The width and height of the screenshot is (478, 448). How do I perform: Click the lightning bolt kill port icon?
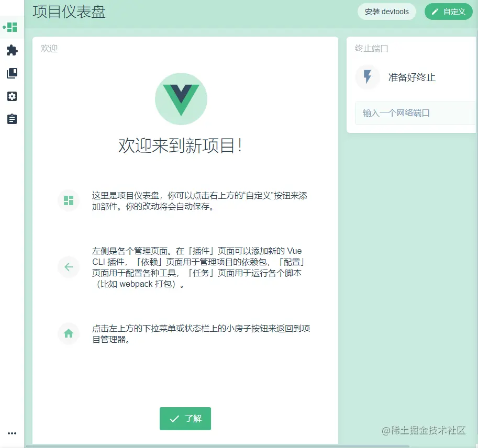coord(368,77)
